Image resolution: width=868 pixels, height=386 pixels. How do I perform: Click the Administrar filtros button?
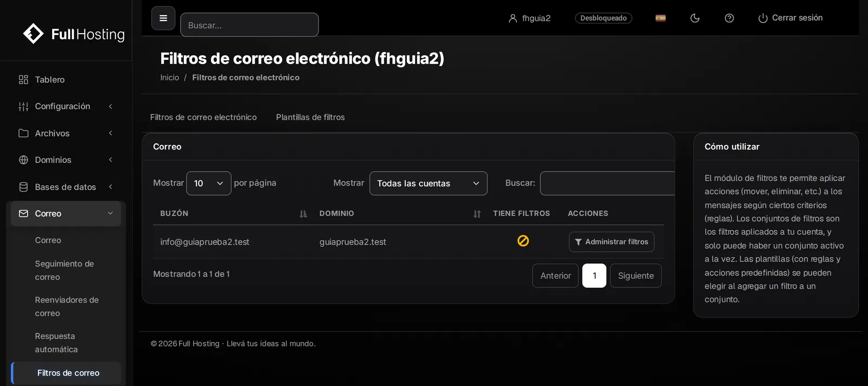(611, 242)
